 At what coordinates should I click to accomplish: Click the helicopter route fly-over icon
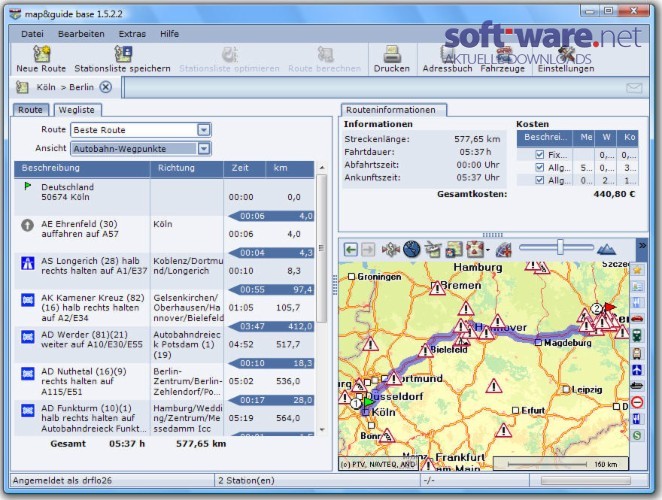[x=433, y=250]
